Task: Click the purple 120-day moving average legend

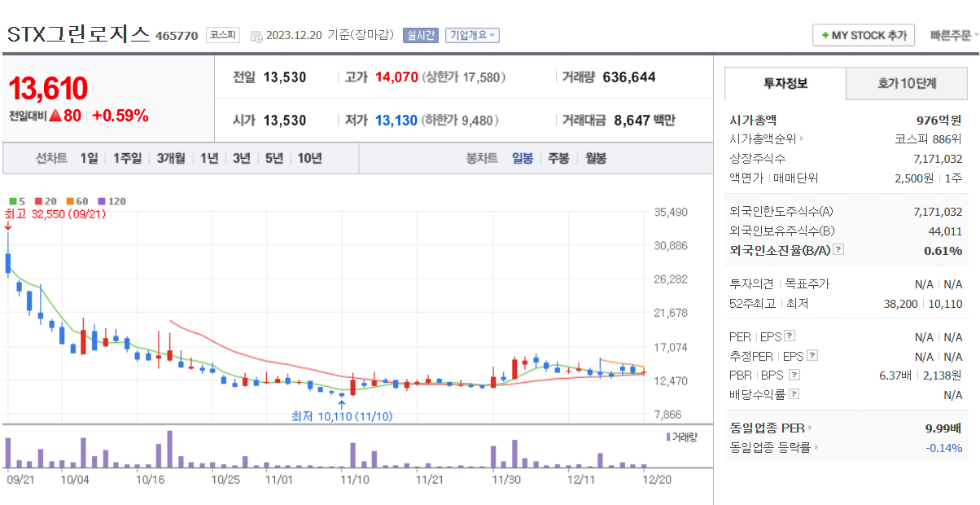Action: click(112, 201)
